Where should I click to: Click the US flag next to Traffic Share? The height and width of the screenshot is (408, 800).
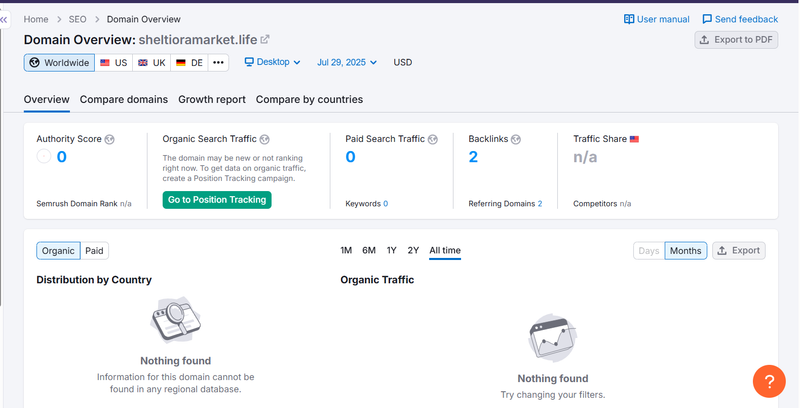[x=634, y=139]
